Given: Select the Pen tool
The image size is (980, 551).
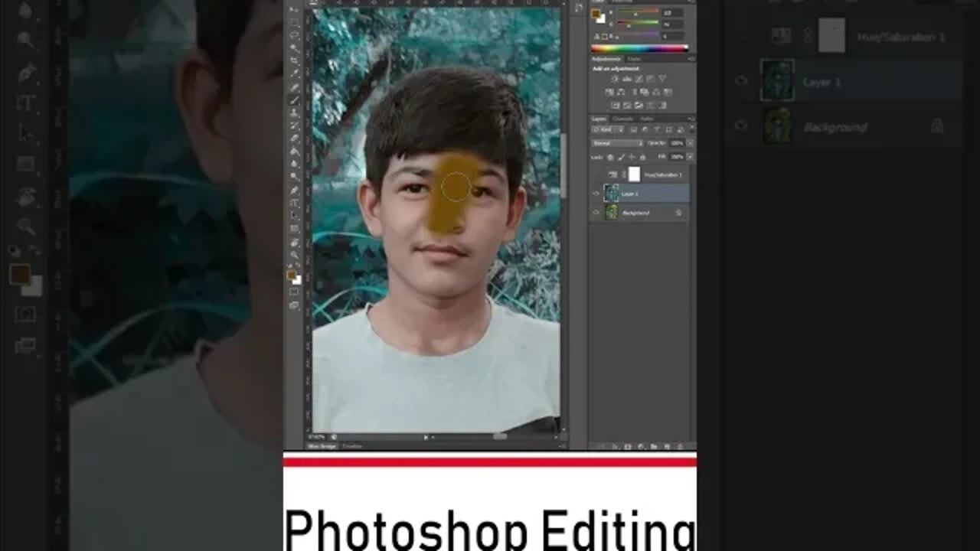Looking at the screenshot, I should [294, 190].
